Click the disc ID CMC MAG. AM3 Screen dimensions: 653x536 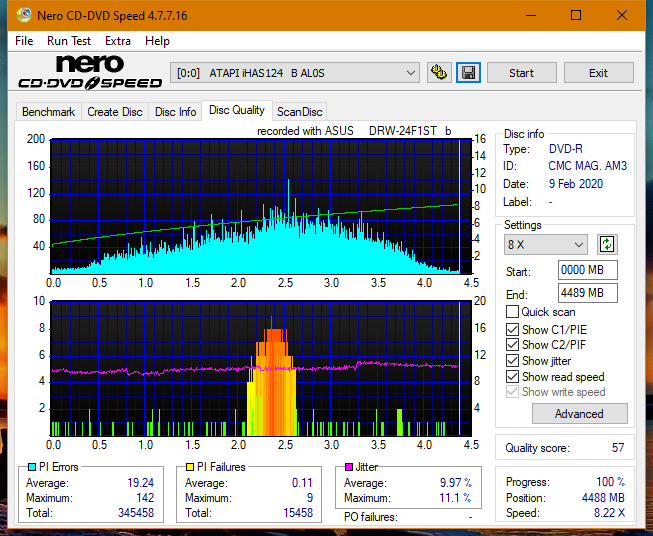[x=587, y=166]
